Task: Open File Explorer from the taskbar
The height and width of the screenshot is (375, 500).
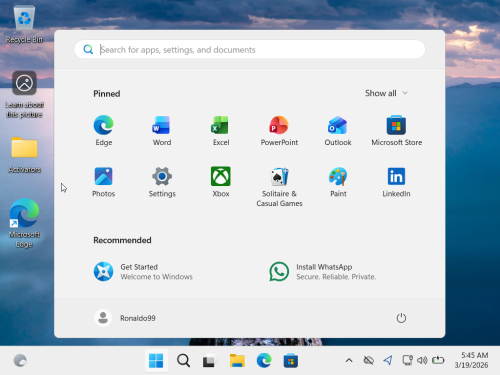Action: point(237,361)
